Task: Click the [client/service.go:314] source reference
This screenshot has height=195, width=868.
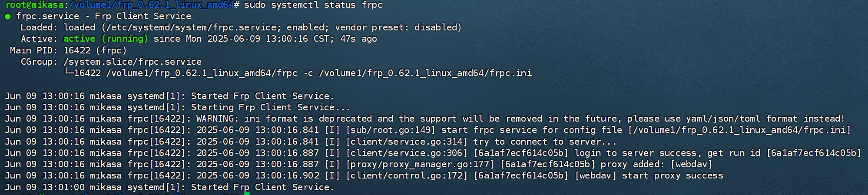Action: tap(407, 142)
